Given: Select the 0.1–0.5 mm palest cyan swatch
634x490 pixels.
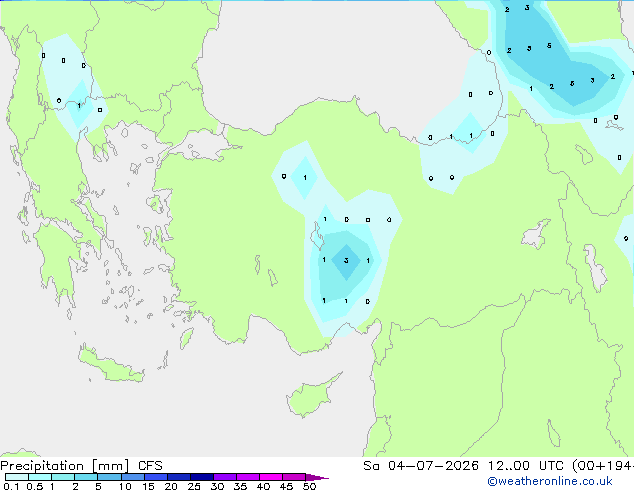Looking at the screenshot, I should [x=17, y=477].
